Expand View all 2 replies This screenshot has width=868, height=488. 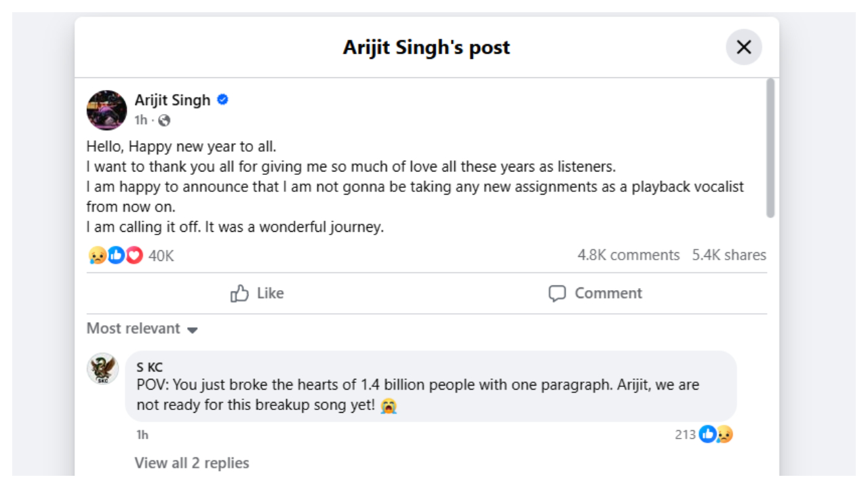point(192,463)
